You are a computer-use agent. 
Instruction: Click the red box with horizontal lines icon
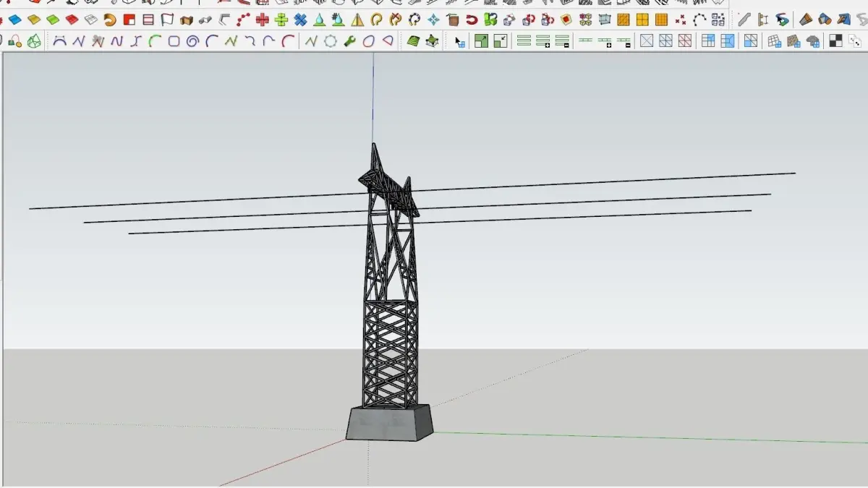point(148,20)
